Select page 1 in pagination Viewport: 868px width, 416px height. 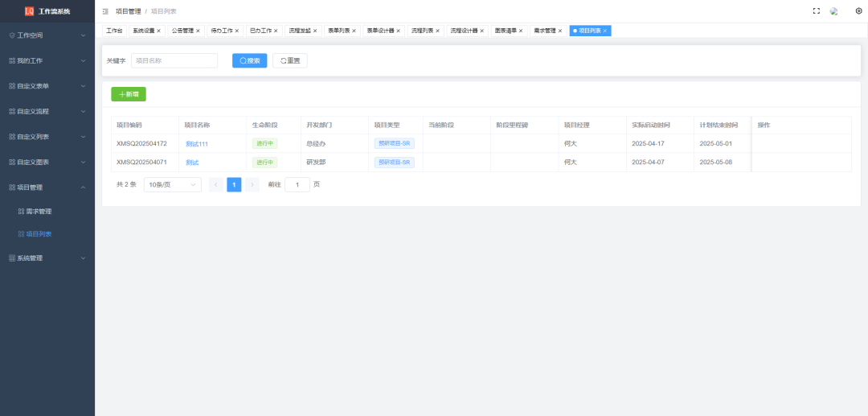[x=234, y=185]
